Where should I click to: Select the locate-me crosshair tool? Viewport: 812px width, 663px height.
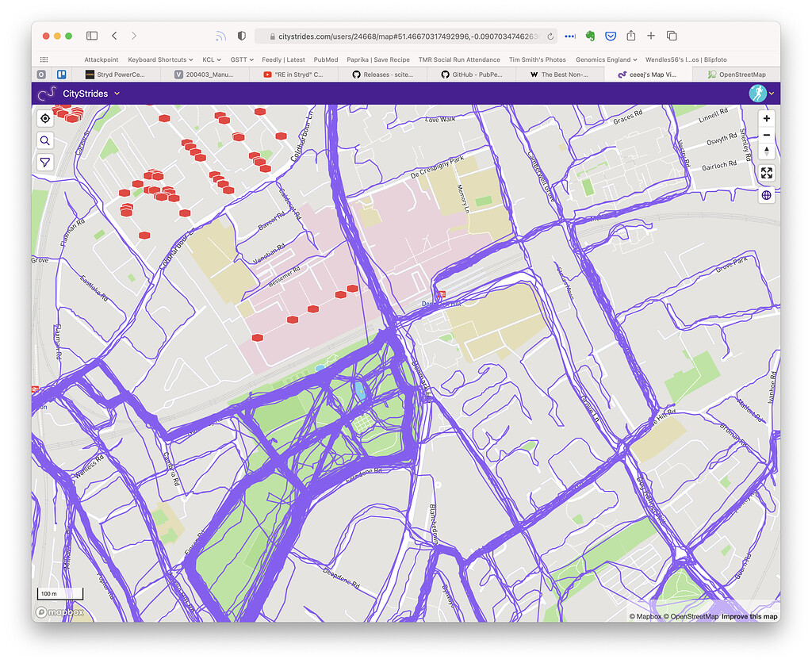pyautogui.click(x=45, y=118)
